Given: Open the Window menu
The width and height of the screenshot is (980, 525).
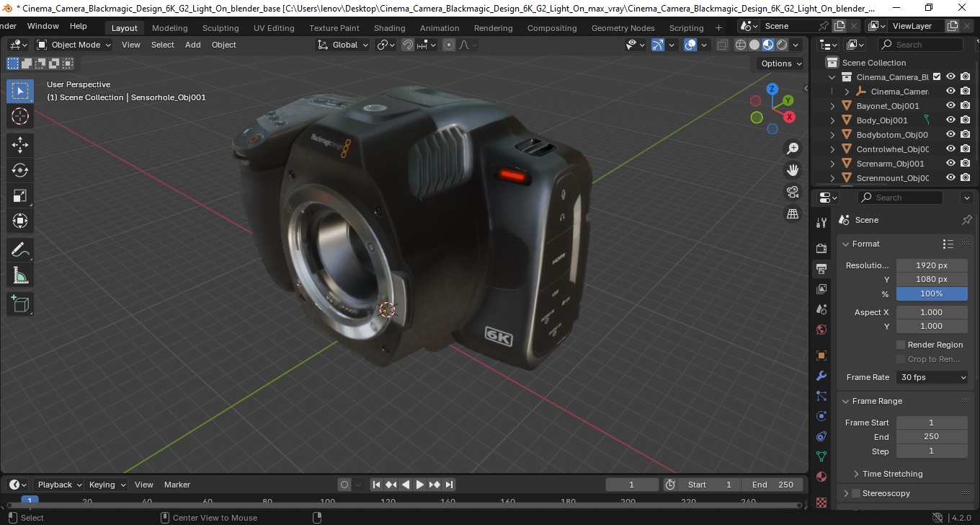Looking at the screenshot, I should pyautogui.click(x=43, y=26).
